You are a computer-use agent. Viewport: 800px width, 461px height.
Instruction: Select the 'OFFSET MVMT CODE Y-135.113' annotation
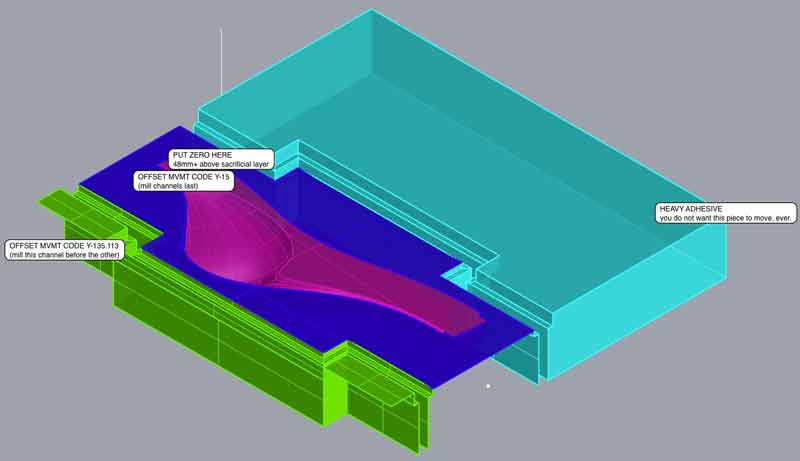coord(64,250)
